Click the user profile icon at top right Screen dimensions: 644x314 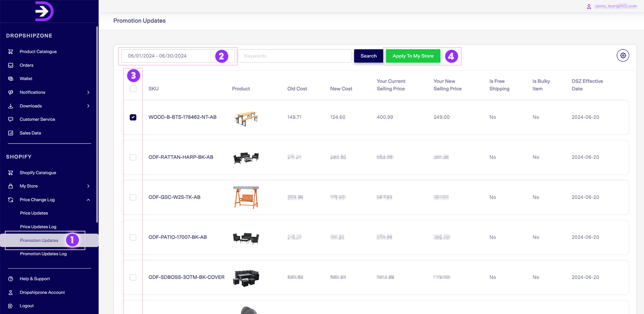point(589,6)
